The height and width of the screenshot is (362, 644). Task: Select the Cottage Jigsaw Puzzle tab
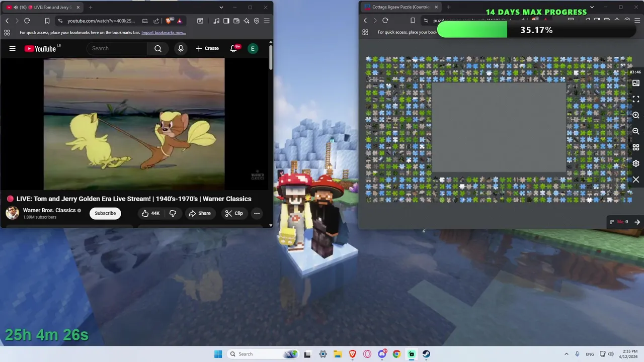tap(401, 7)
